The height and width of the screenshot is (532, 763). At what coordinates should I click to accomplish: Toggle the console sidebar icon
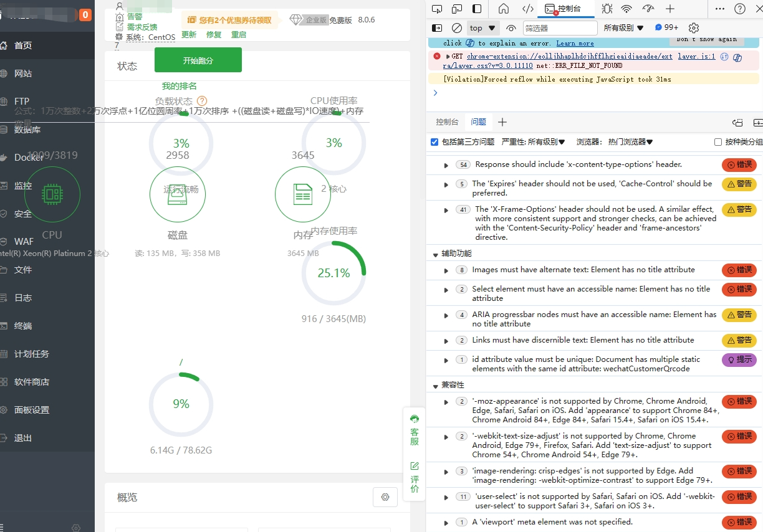(437, 28)
